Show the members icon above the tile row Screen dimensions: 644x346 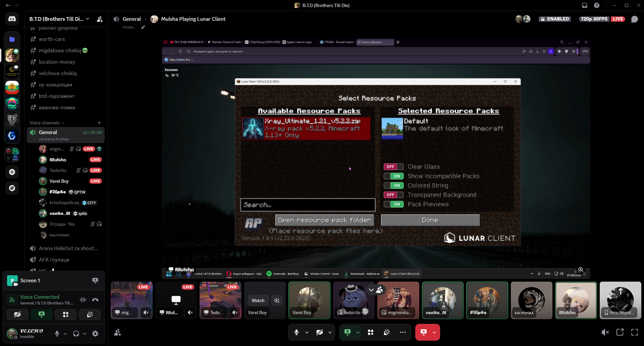[380, 290]
